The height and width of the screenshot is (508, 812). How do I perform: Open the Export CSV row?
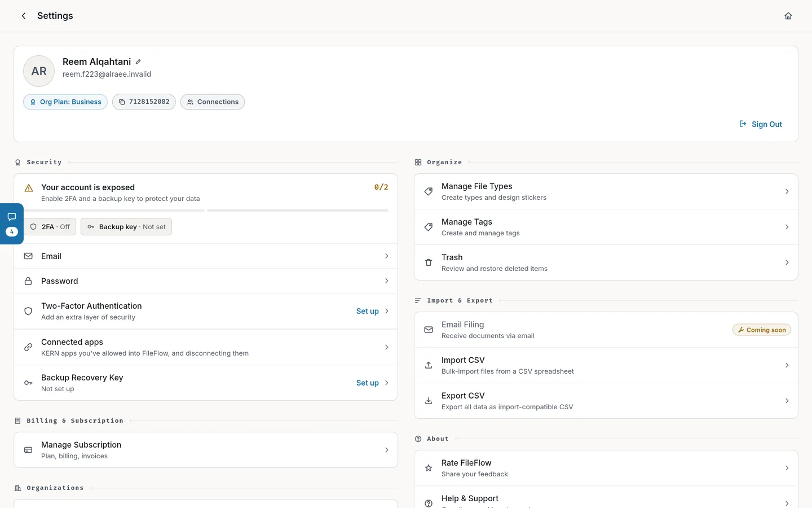[606, 401]
